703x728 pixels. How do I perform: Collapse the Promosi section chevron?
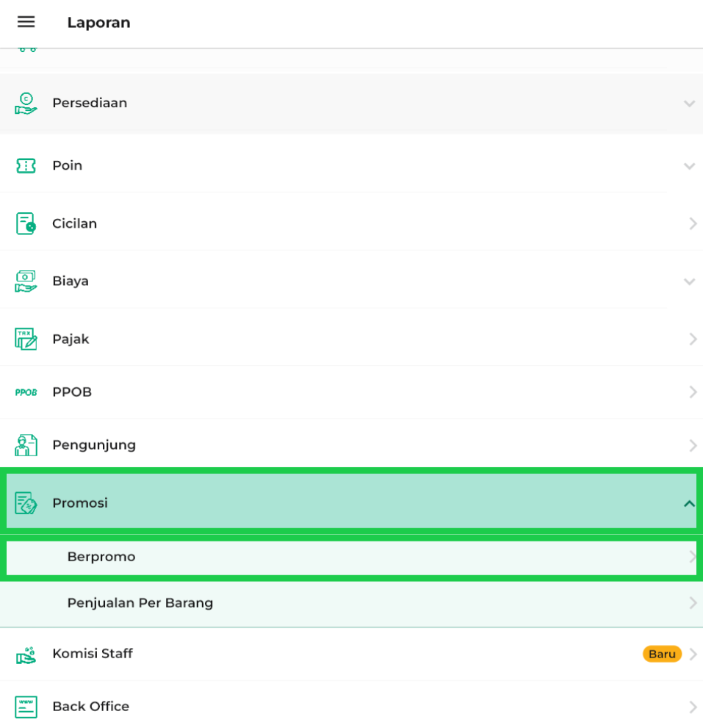pyautogui.click(x=689, y=503)
